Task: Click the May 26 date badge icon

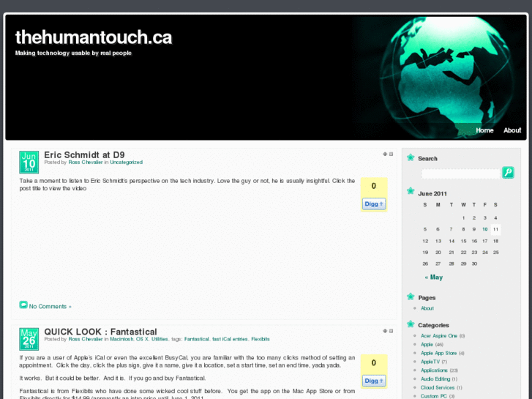Action: coord(29,339)
